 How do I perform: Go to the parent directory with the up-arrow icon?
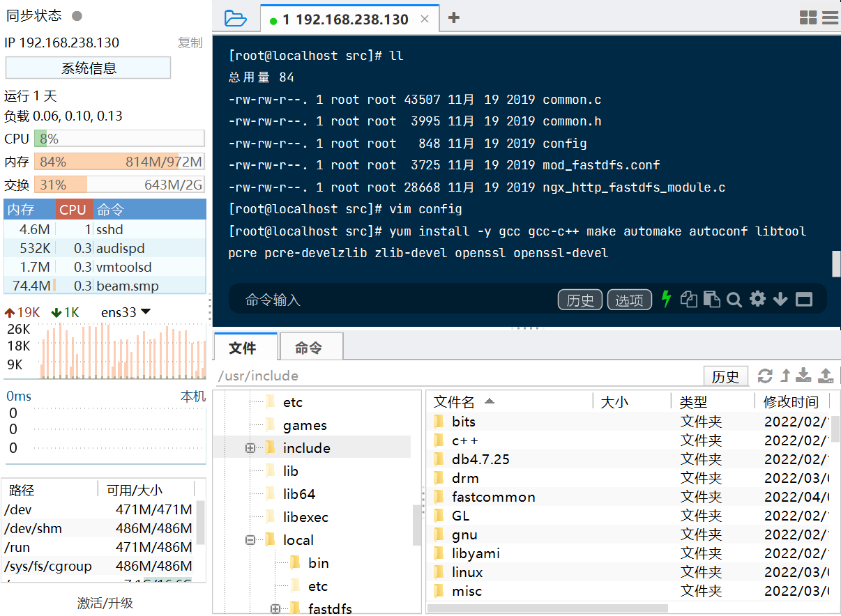(x=785, y=376)
